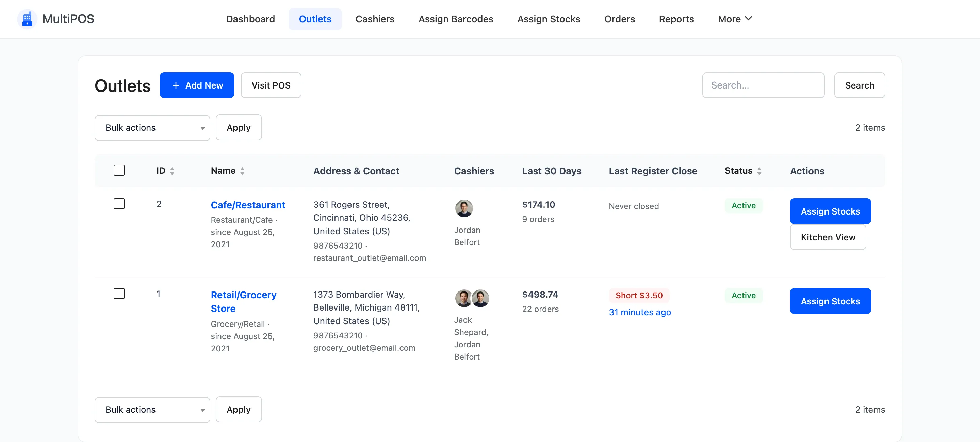
Task: Open Cafe/Restaurant outlet link
Action: point(248,205)
